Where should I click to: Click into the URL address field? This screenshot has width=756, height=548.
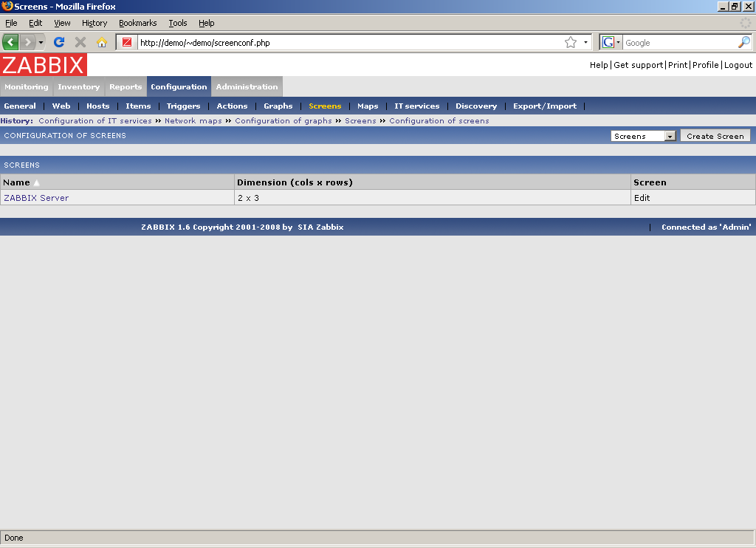(x=351, y=42)
